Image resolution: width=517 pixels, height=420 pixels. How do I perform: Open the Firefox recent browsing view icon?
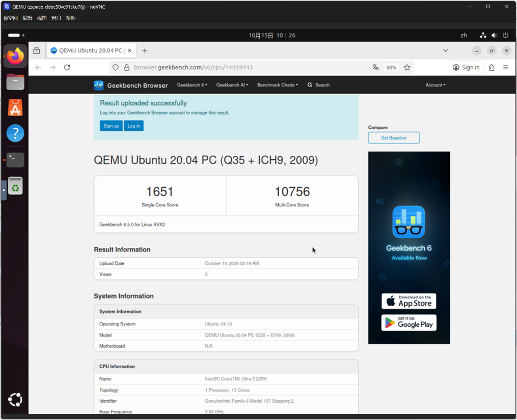[x=37, y=50]
